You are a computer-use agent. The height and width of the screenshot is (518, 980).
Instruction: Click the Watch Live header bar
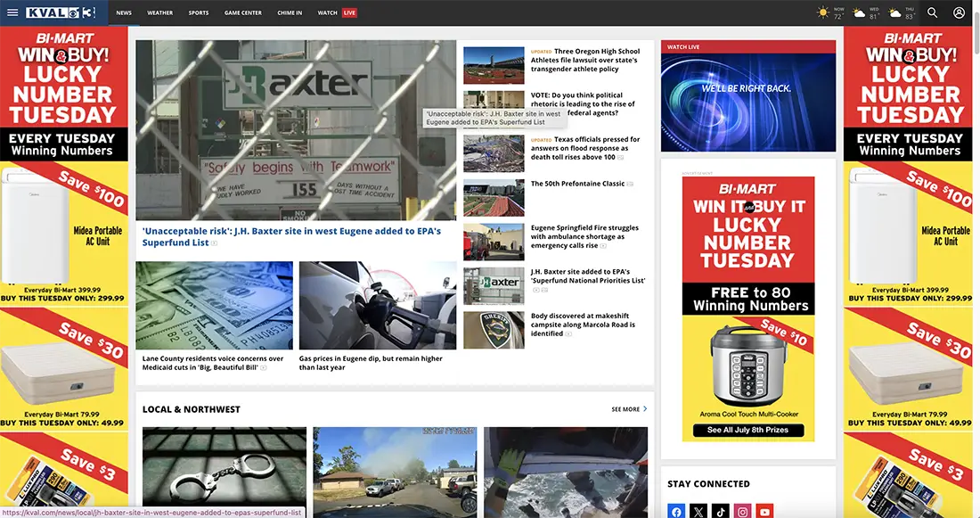[748, 47]
